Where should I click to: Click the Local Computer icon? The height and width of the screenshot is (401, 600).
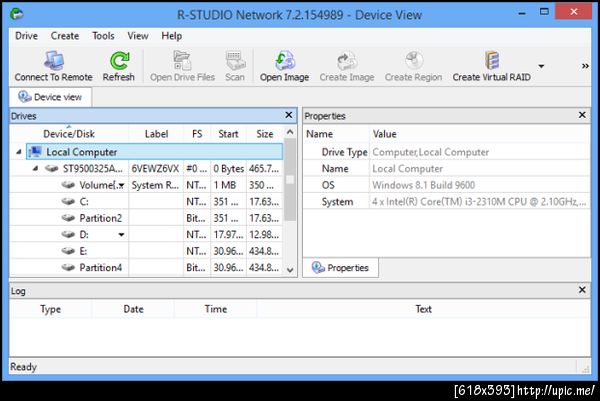36,152
